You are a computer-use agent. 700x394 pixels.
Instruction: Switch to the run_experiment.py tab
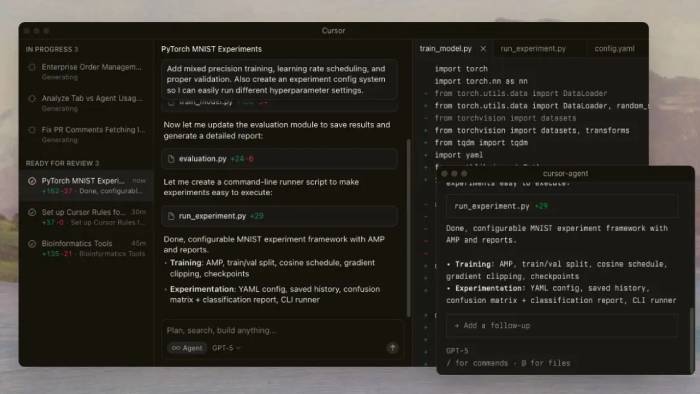tap(533, 49)
